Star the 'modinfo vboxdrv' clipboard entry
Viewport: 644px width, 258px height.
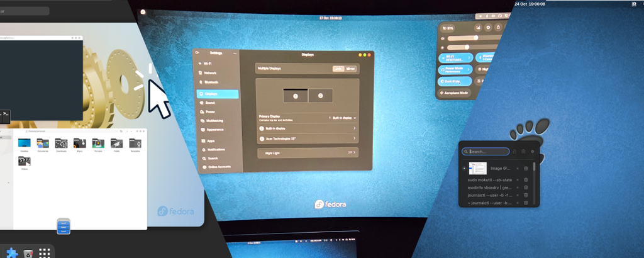pos(518,188)
